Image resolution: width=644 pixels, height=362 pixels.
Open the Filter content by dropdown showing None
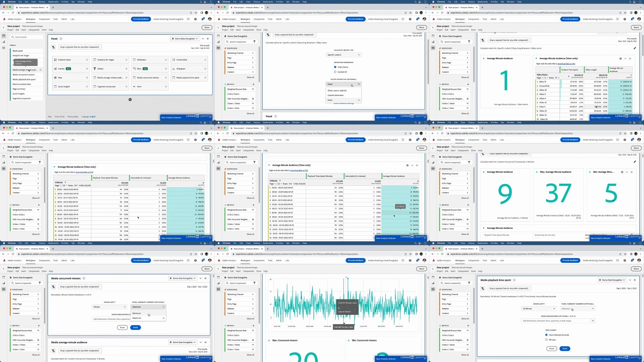(x=343, y=84)
